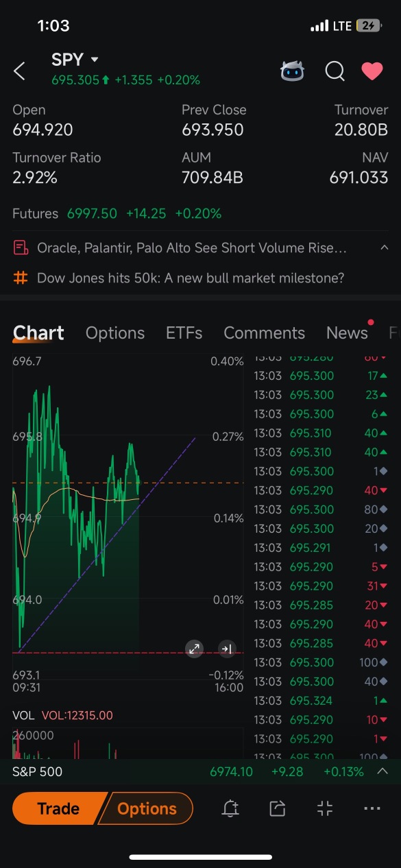Tap the orange Trade button

(58, 808)
